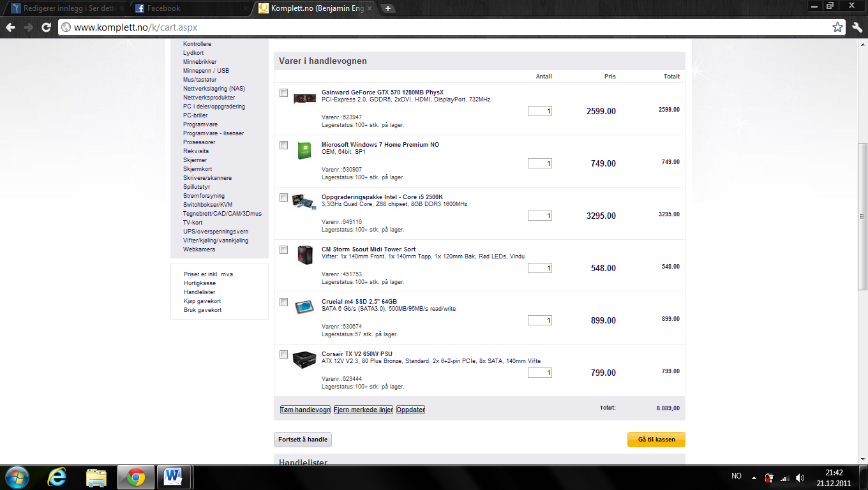Click quantity field for Windows 7 Home Premium
This screenshot has width=868, height=490.
pyautogui.click(x=540, y=163)
